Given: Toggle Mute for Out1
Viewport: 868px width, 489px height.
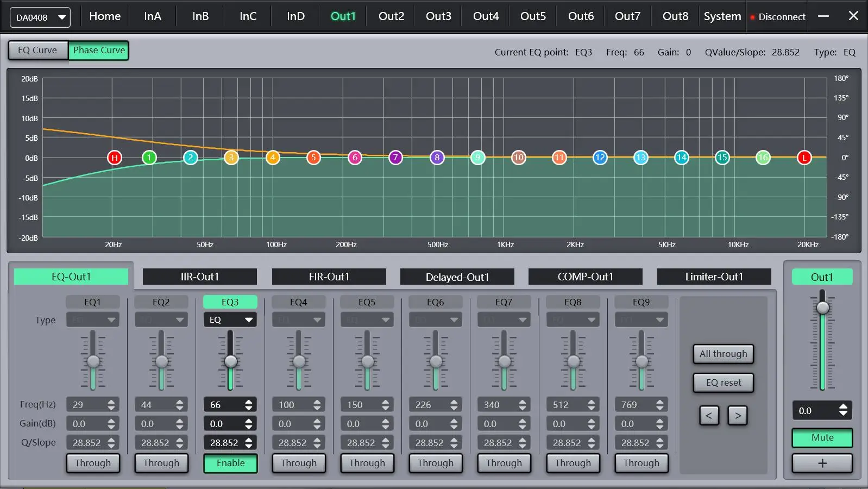Looking at the screenshot, I should click(822, 437).
